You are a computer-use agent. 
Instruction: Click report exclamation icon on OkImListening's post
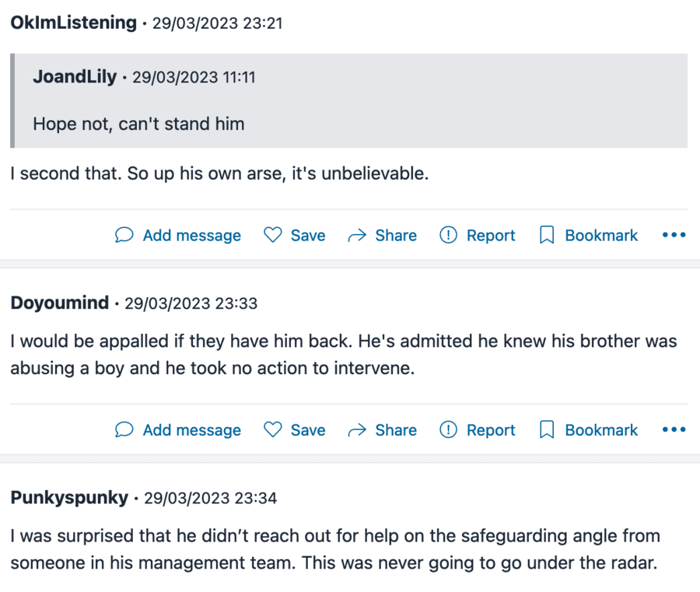pyautogui.click(x=448, y=235)
